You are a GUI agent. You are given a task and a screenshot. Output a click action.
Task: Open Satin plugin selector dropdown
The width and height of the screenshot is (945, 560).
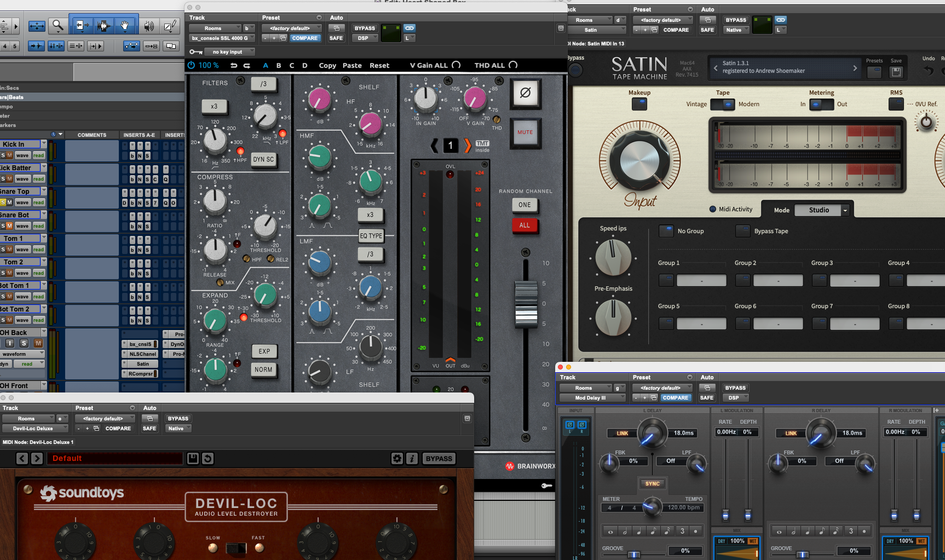pyautogui.click(x=597, y=30)
